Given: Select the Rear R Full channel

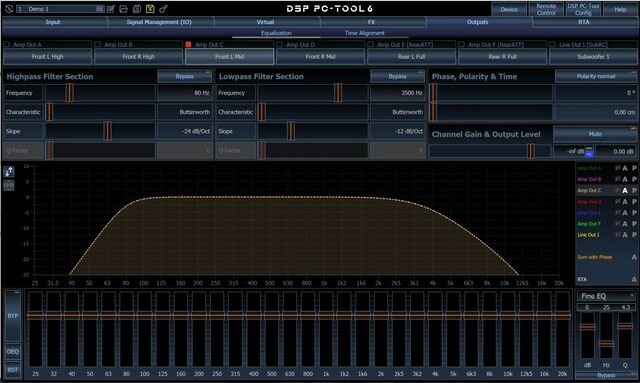Looking at the screenshot, I should tap(502, 57).
